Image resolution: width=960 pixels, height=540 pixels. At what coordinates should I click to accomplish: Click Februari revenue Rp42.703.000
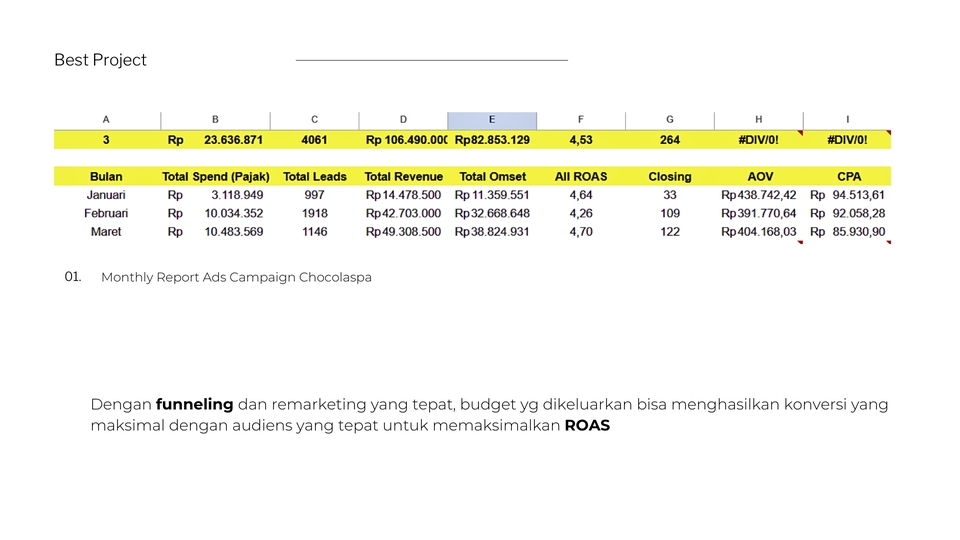tap(403, 213)
